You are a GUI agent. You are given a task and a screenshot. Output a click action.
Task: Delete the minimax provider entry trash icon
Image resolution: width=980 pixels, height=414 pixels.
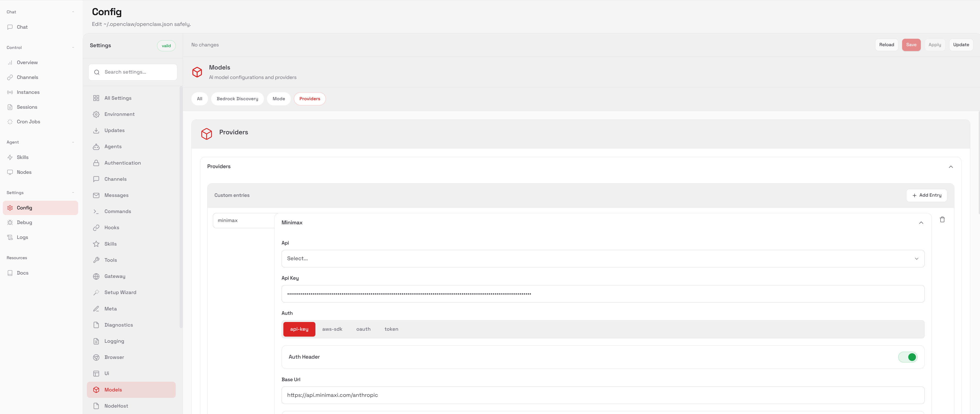tap(942, 219)
